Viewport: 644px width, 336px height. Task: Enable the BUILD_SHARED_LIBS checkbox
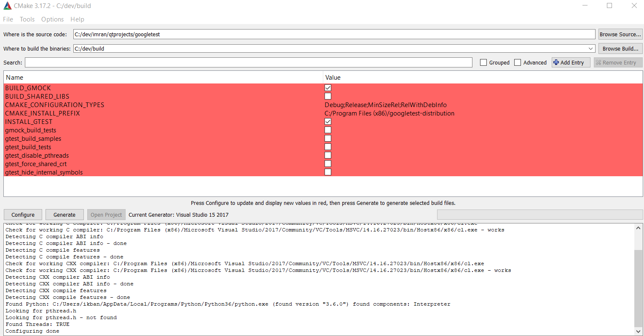328,96
